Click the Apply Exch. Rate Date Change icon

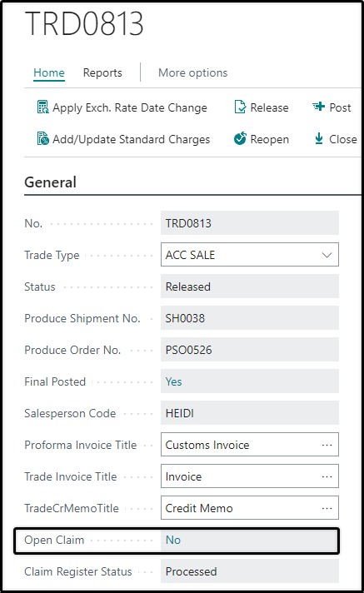pyautogui.click(x=42, y=107)
